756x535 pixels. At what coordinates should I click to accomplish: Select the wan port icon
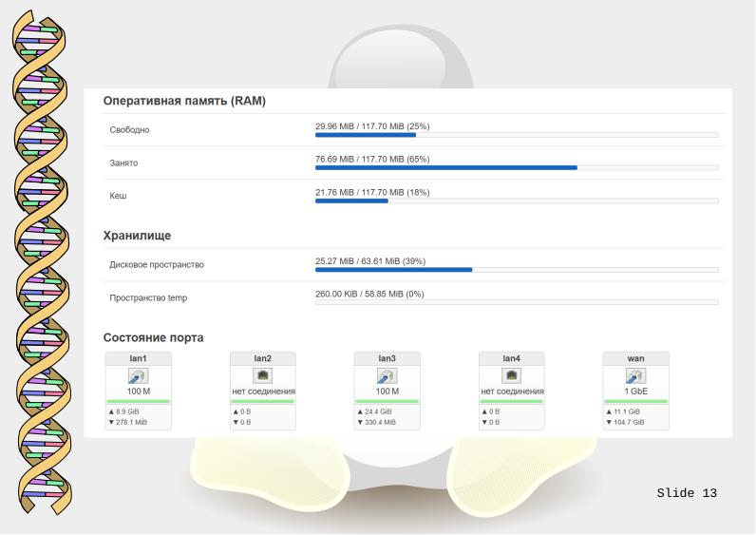coord(636,377)
